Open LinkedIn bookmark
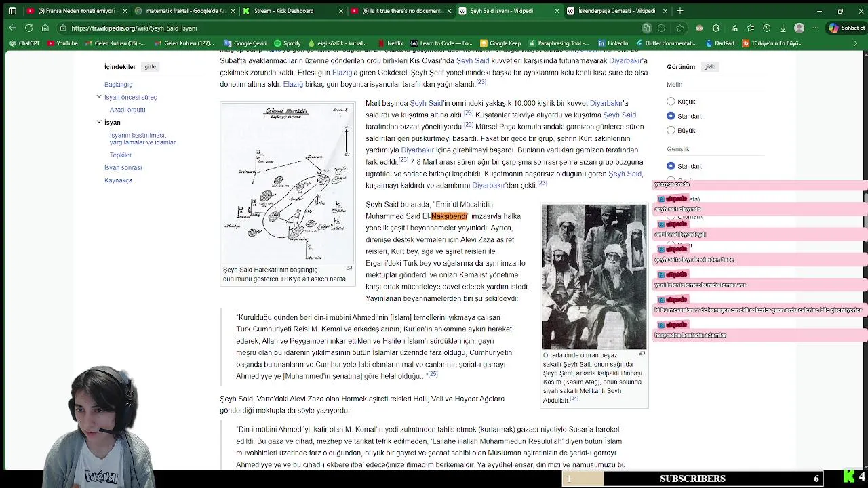 point(612,43)
